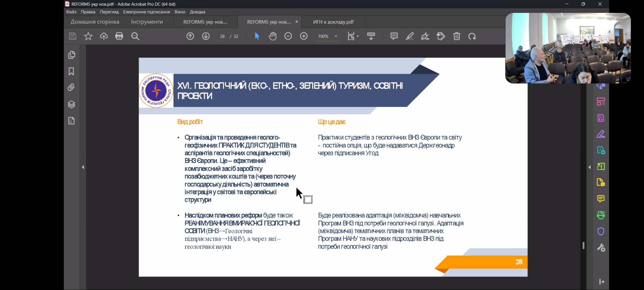Collapse the left navigation pane arrow
Screen dimensions: 644x290
(x=83, y=167)
